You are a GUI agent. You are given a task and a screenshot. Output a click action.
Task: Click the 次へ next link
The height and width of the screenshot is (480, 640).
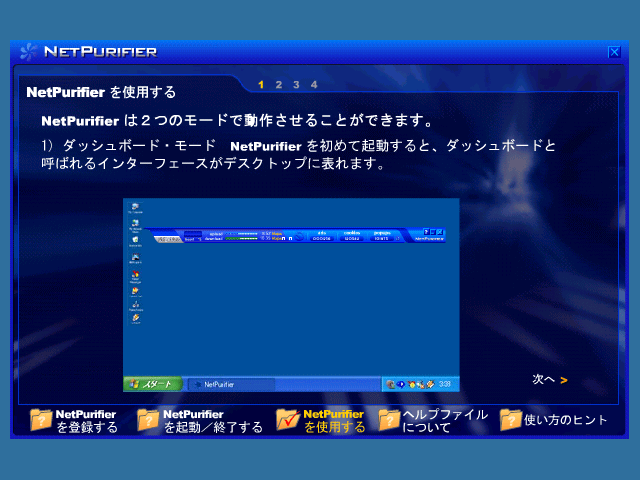pyautogui.click(x=544, y=380)
